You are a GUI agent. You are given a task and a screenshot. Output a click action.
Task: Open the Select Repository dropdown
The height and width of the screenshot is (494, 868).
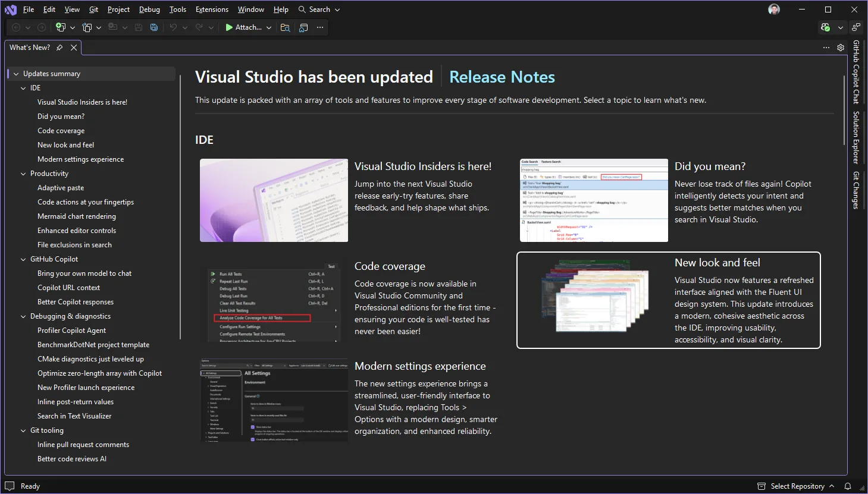795,486
